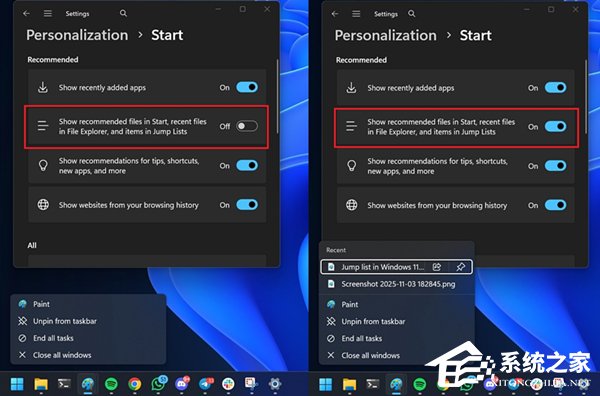The image size is (600, 396).
Task: Select Unpin from taskbar in left screenshot's jump list
Action: pos(88,321)
